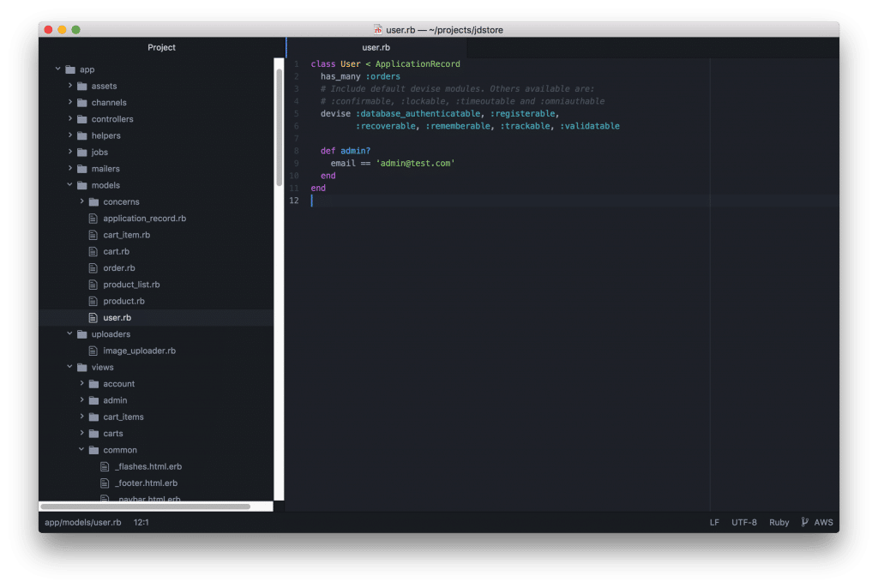The width and height of the screenshot is (878, 588).
Task: Select the Project panel header tab
Action: 161,48
